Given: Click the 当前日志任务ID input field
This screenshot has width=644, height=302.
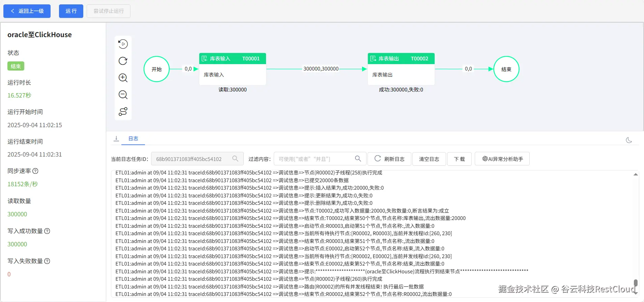Looking at the screenshot, I should tap(197, 159).
